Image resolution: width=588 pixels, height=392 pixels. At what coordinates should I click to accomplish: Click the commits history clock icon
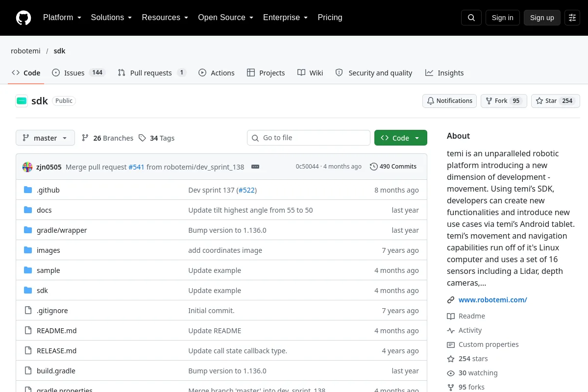(374, 167)
